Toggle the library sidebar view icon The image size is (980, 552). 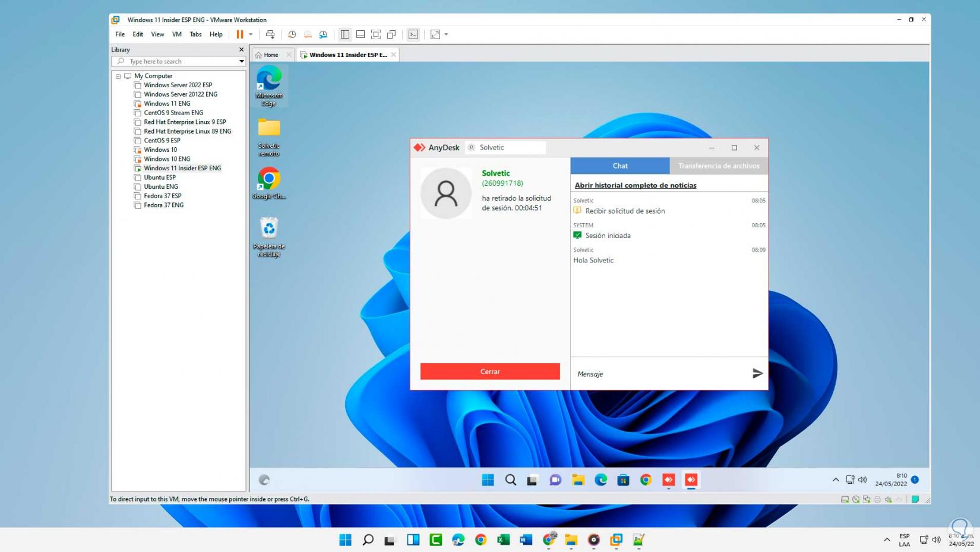pyautogui.click(x=344, y=34)
